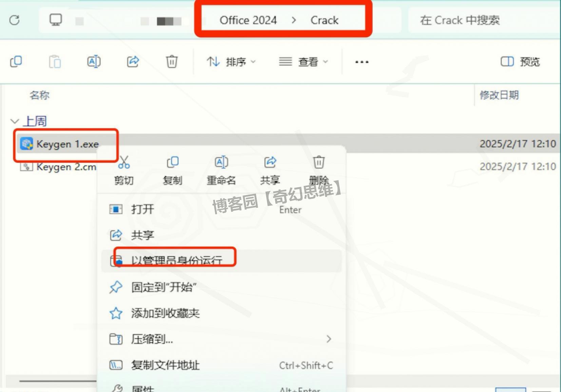The width and height of the screenshot is (561, 392).
Task: Click the Rename icon in top toolbar
Action: pyautogui.click(x=94, y=62)
